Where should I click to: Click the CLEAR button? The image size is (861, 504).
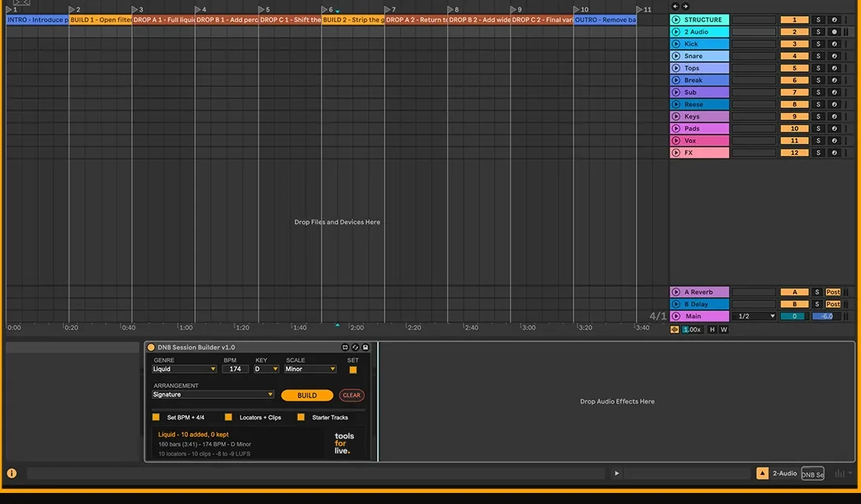pos(352,395)
